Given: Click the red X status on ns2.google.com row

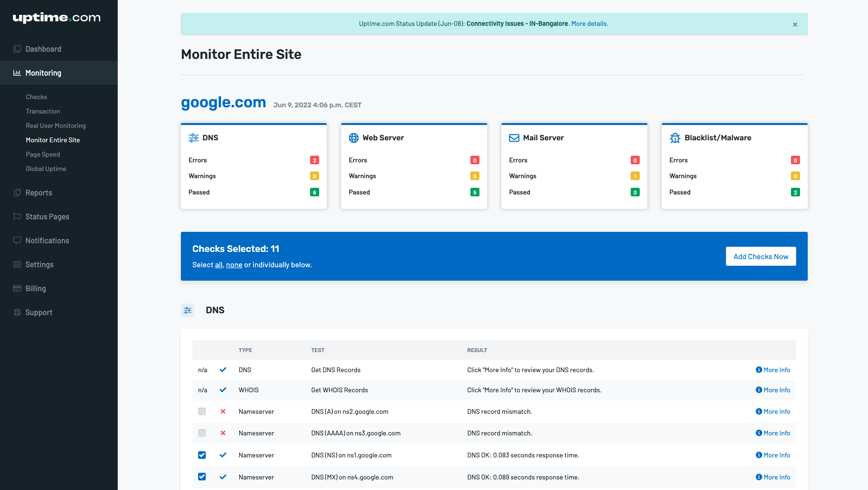Looking at the screenshot, I should tap(223, 411).
